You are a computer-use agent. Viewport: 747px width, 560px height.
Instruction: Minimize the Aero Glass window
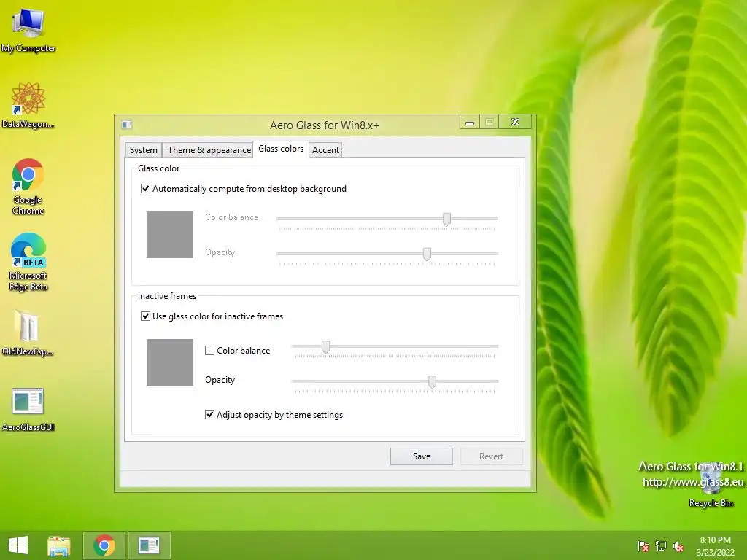tap(470, 122)
